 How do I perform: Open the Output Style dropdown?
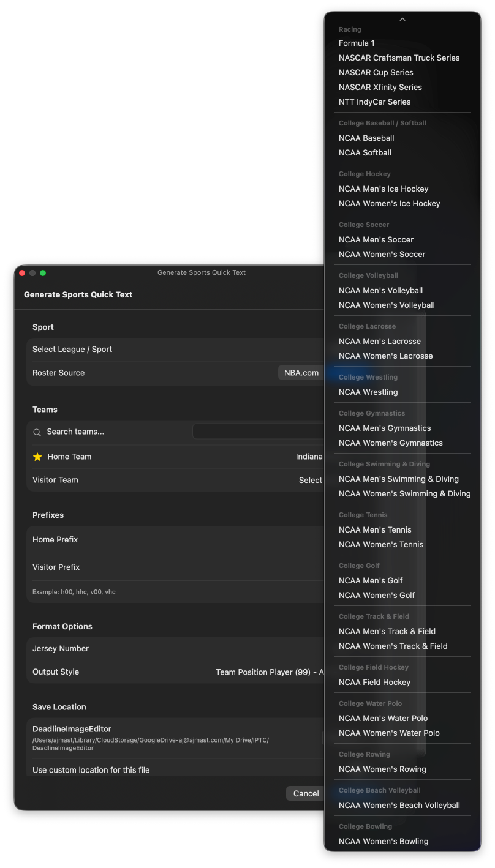270,672
